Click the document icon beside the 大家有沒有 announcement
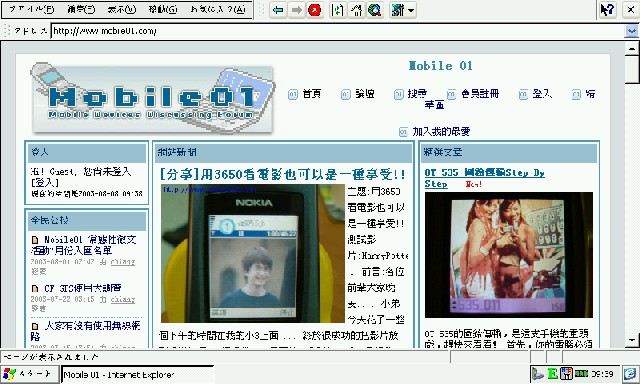Screen dimensions: 640x384 [35, 326]
